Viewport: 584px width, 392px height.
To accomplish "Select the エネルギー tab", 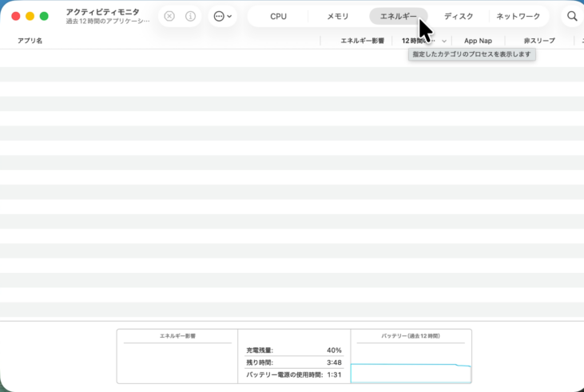I will point(398,16).
